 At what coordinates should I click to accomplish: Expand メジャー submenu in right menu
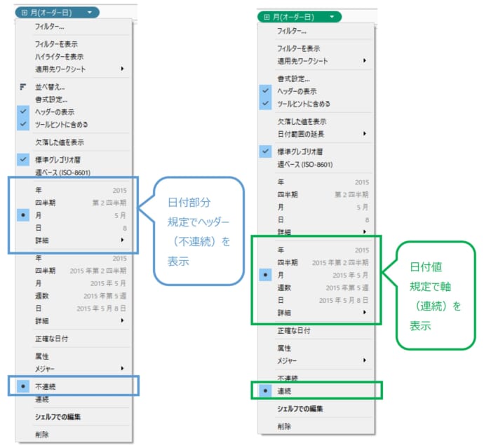316,360
